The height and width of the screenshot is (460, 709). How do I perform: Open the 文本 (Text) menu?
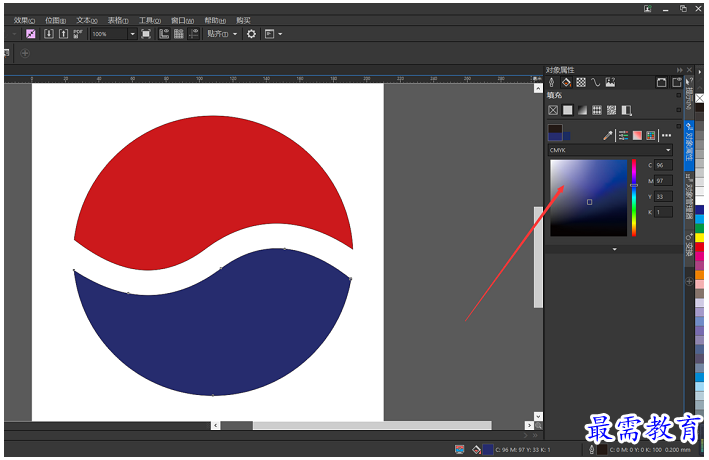coord(86,20)
